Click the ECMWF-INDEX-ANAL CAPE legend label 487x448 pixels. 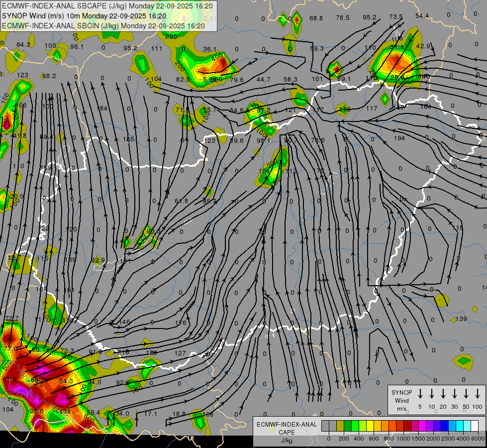[287, 432]
